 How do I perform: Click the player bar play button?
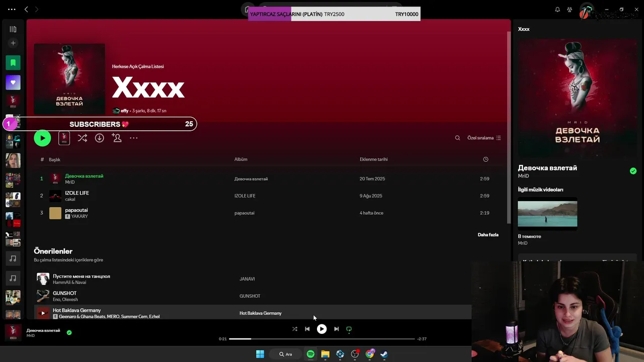click(321, 329)
